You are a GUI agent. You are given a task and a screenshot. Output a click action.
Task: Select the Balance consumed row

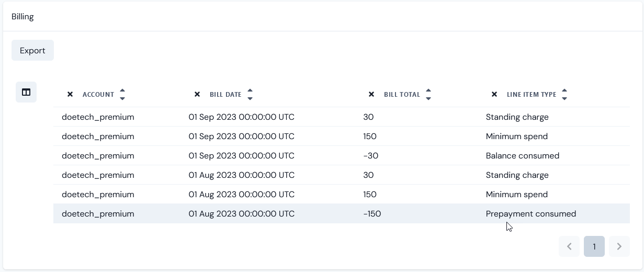tap(342, 155)
